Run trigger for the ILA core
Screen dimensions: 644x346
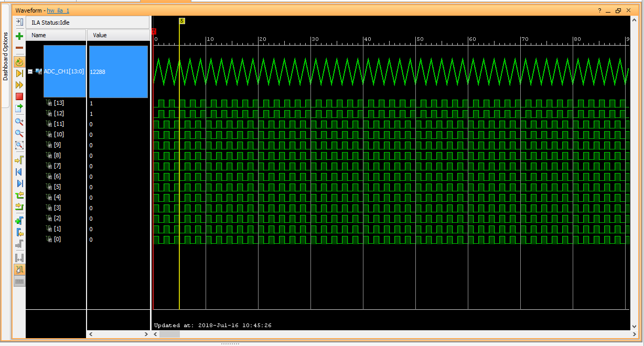(19, 73)
